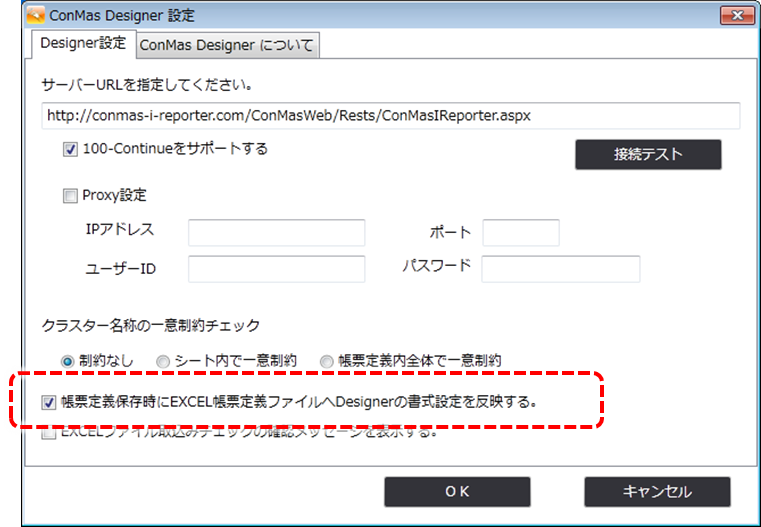
Task: Enable the Proxy設定 checkbox
Action: pyautogui.click(x=70, y=196)
